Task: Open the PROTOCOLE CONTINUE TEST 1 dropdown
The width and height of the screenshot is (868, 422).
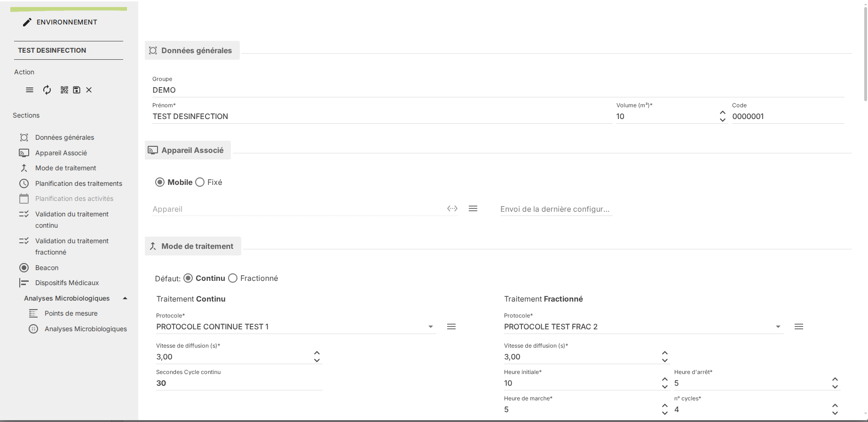Action: click(x=430, y=326)
